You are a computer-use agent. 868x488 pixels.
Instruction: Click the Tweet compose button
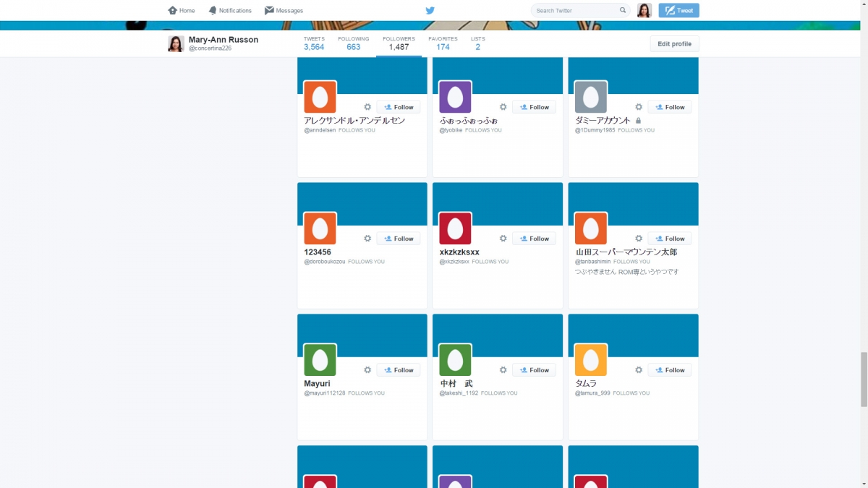(678, 11)
